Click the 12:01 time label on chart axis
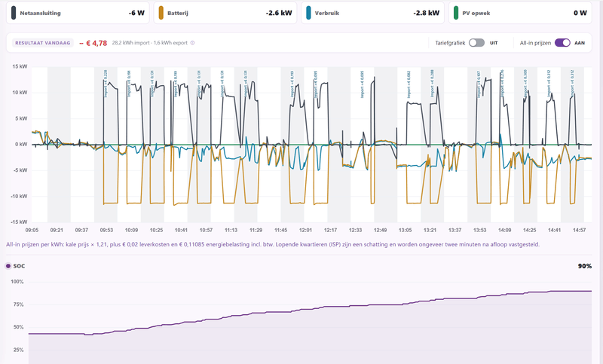This screenshot has height=364, width=603. (305, 230)
